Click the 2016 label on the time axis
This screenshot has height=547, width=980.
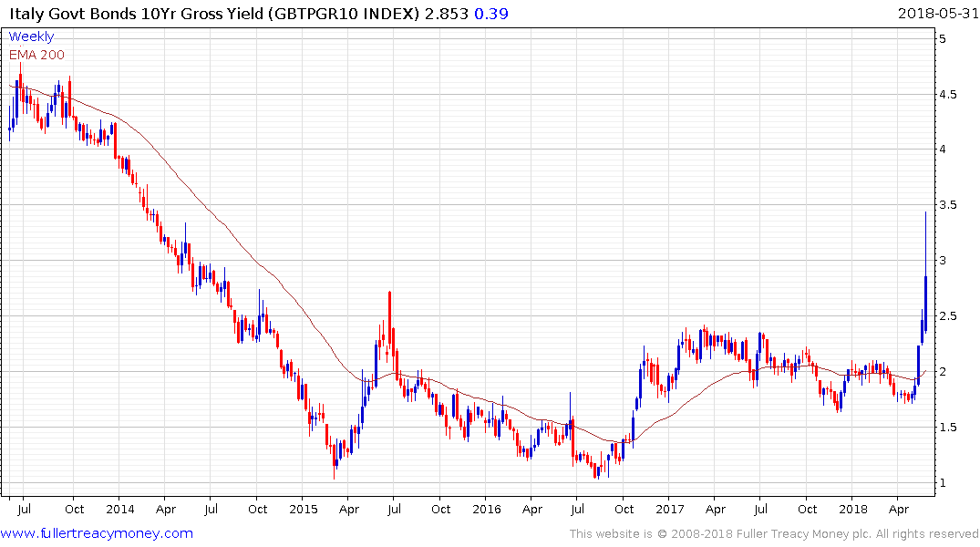(487, 508)
